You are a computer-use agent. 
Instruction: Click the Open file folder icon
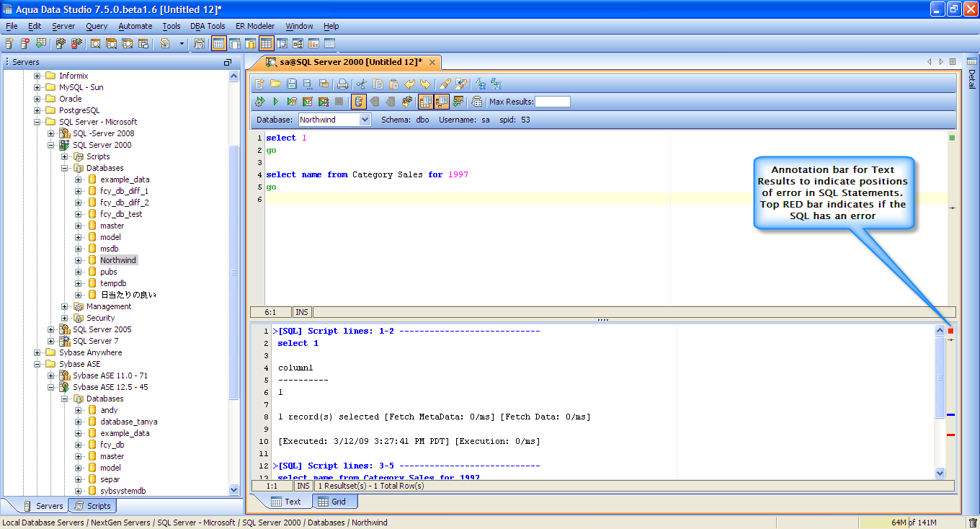click(x=275, y=84)
